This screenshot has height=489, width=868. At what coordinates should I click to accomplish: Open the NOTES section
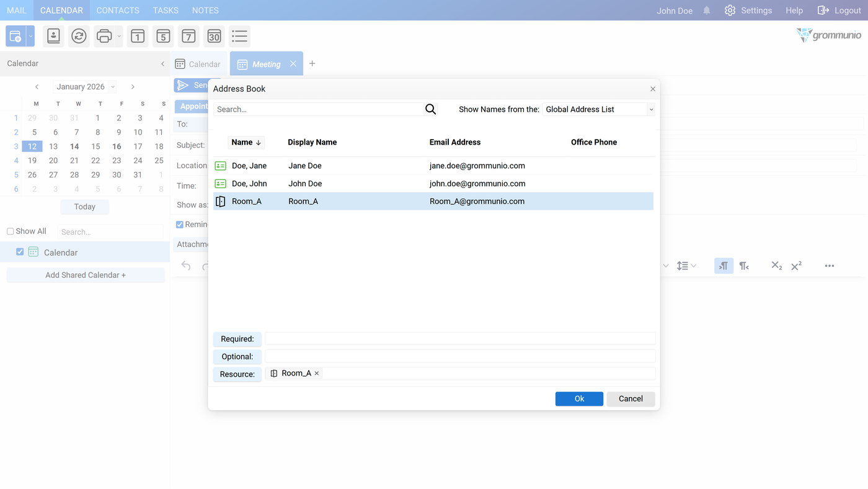pos(205,11)
